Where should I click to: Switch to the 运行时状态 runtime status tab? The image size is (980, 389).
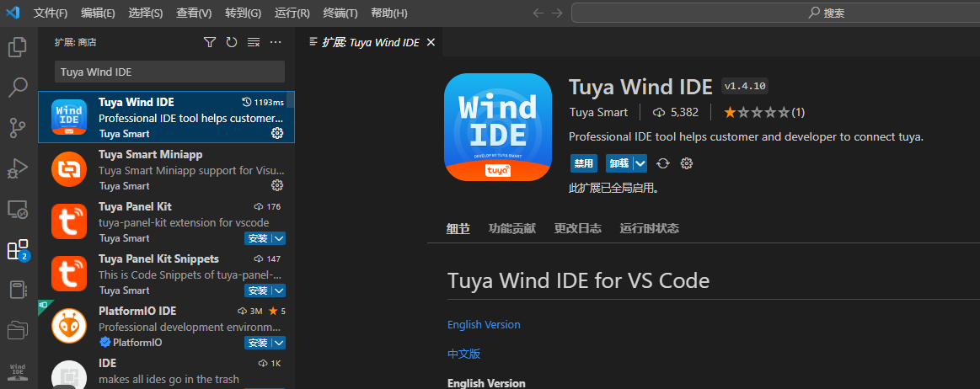coord(650,228)
